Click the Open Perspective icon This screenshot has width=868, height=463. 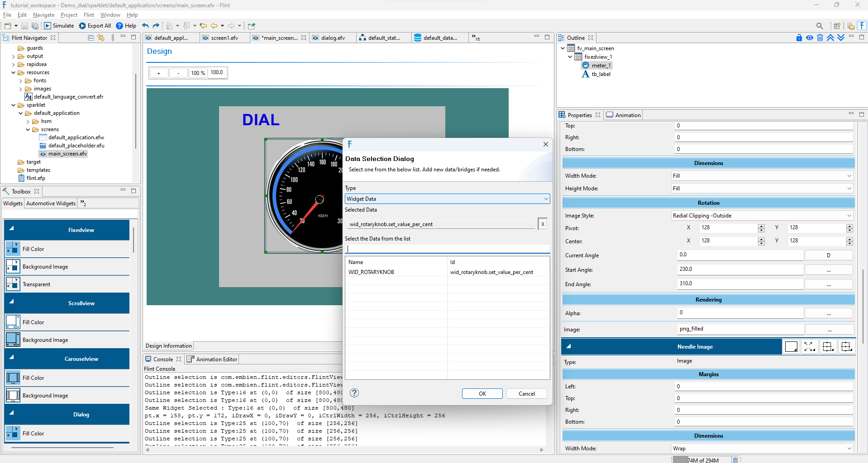pyautogui.click(x=837, y=26)
